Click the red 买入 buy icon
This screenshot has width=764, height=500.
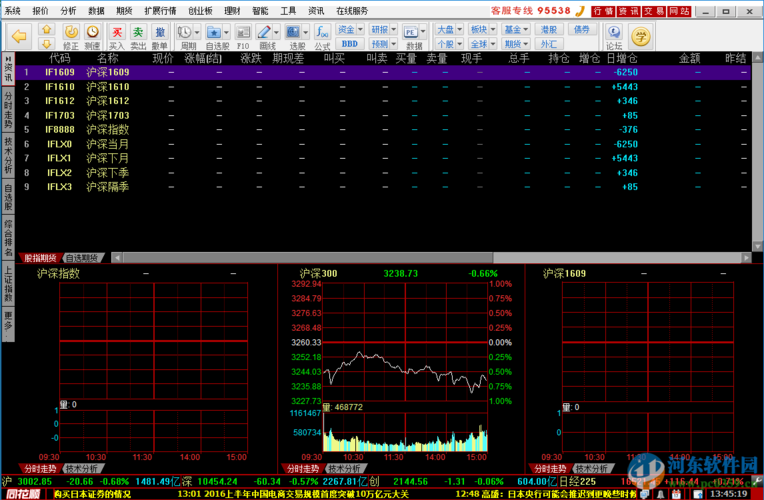(x=117, y=32)
